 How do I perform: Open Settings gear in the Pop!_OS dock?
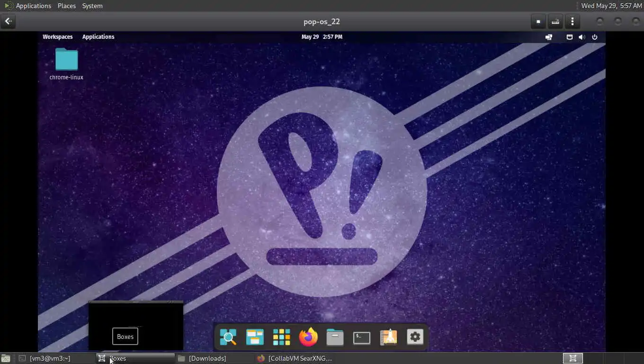[x=415, y=337]
